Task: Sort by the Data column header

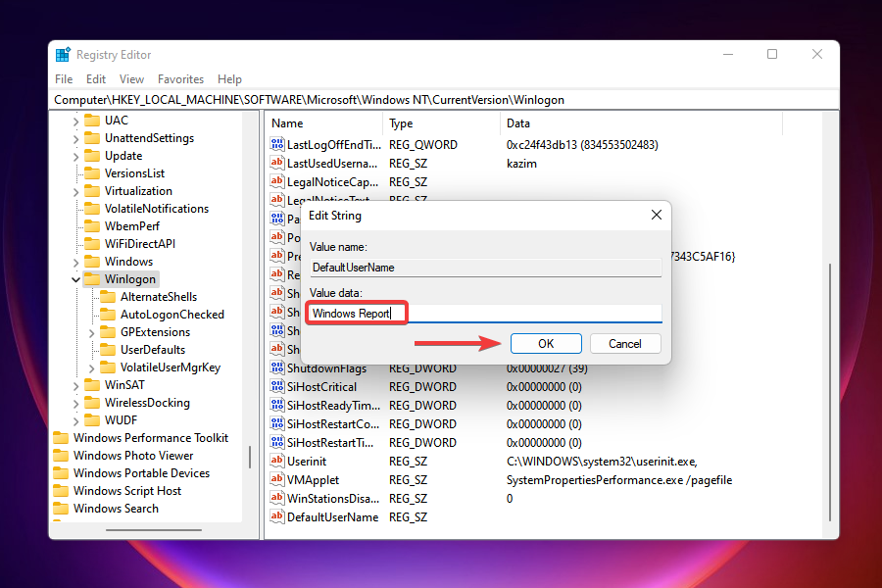Action: [x=641, y=123]
